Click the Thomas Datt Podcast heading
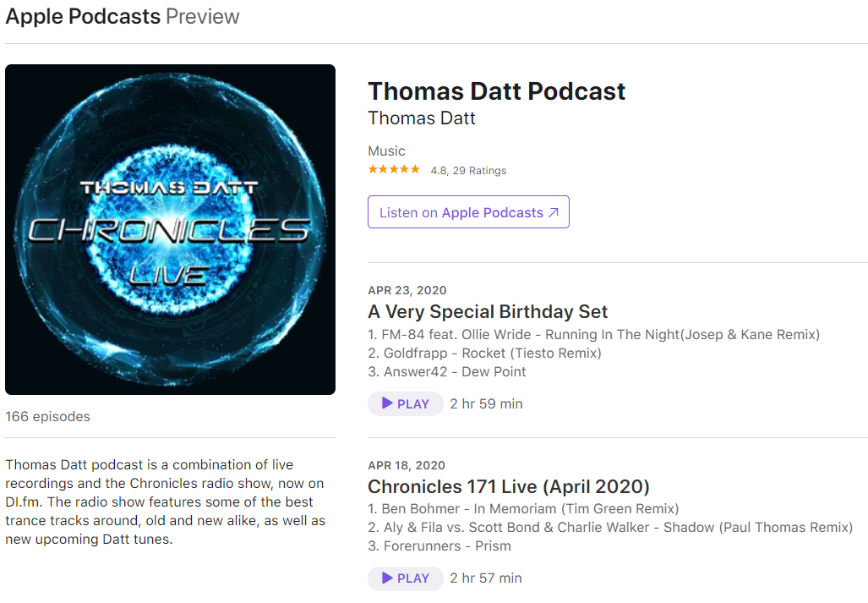The image size is (868, 603). (x=497, y=91)
